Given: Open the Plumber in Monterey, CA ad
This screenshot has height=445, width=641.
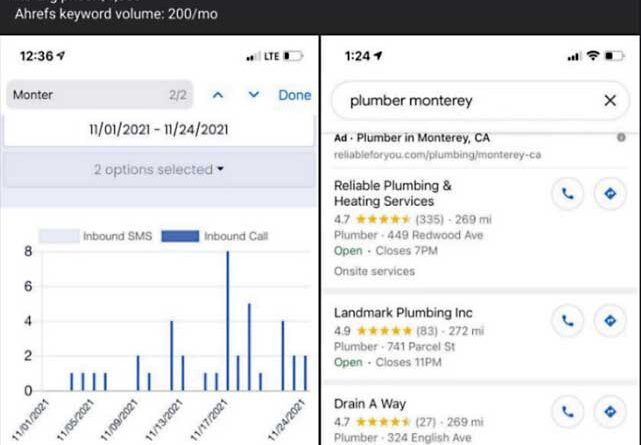Looking at the screenshot, I should coord(423,138).
